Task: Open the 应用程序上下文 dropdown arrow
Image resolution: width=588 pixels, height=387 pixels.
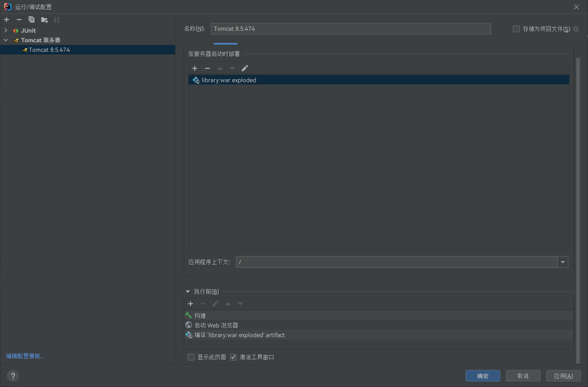Action: 563,262
